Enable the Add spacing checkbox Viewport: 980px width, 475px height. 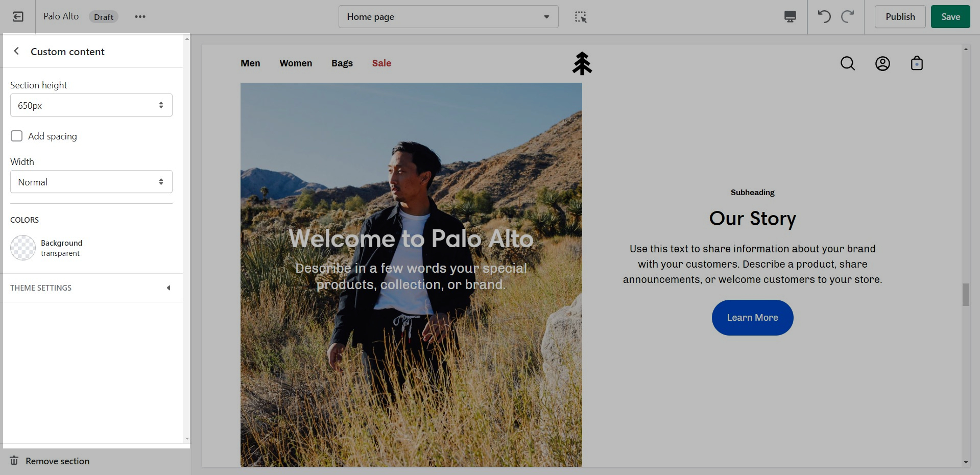[x=17, y=136]
